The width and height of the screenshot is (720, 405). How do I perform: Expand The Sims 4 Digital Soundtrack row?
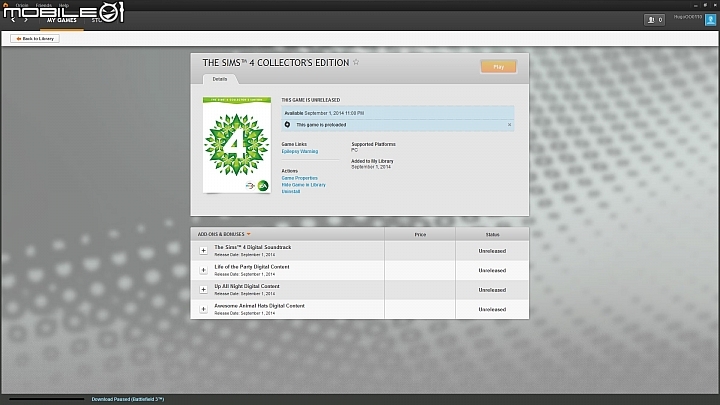pyautogui.click(x=203, y=251)
